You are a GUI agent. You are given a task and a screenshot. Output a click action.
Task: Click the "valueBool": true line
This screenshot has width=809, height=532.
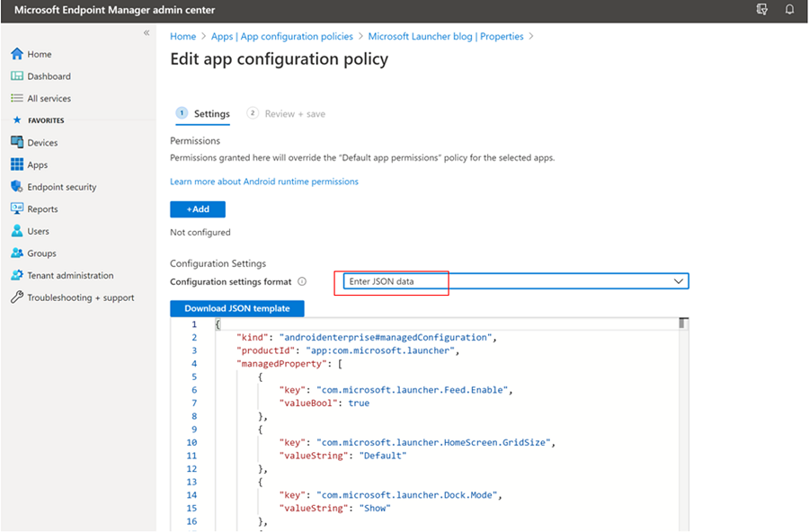(x=324, y=403)
